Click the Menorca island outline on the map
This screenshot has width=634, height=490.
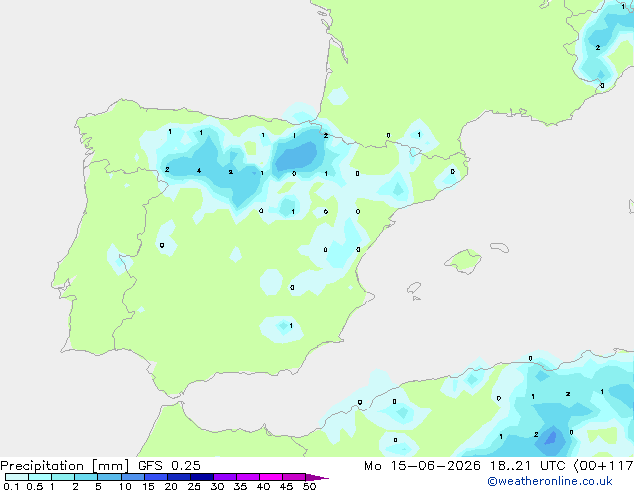(x=499, y=247)
